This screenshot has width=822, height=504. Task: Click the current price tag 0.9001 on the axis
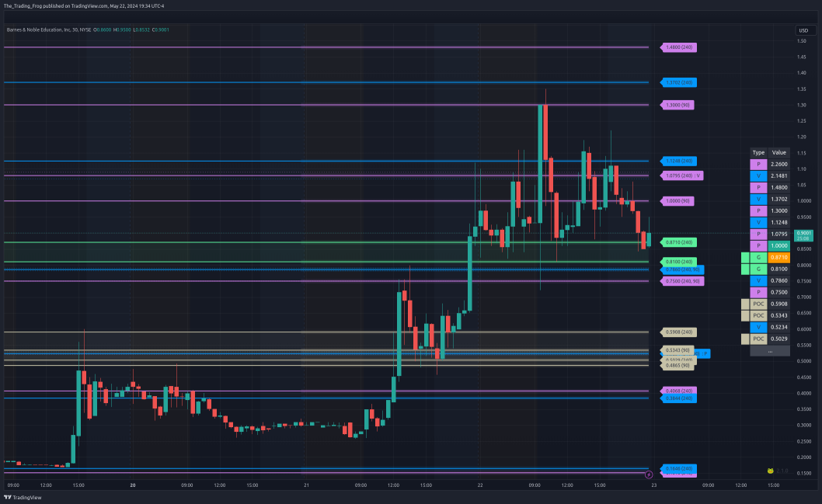(803, 235)
